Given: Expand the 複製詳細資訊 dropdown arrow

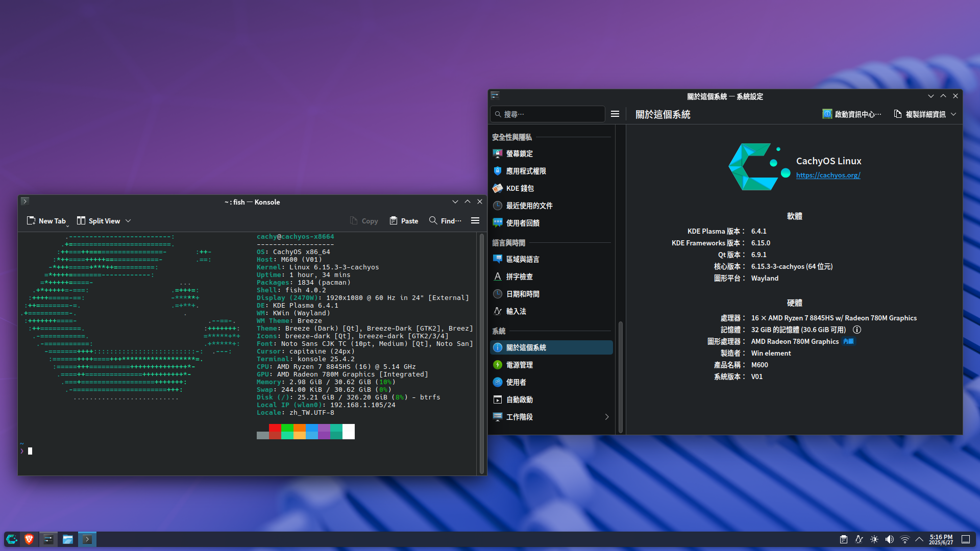Looking at the screenshot, I should (x=953, y=114).
